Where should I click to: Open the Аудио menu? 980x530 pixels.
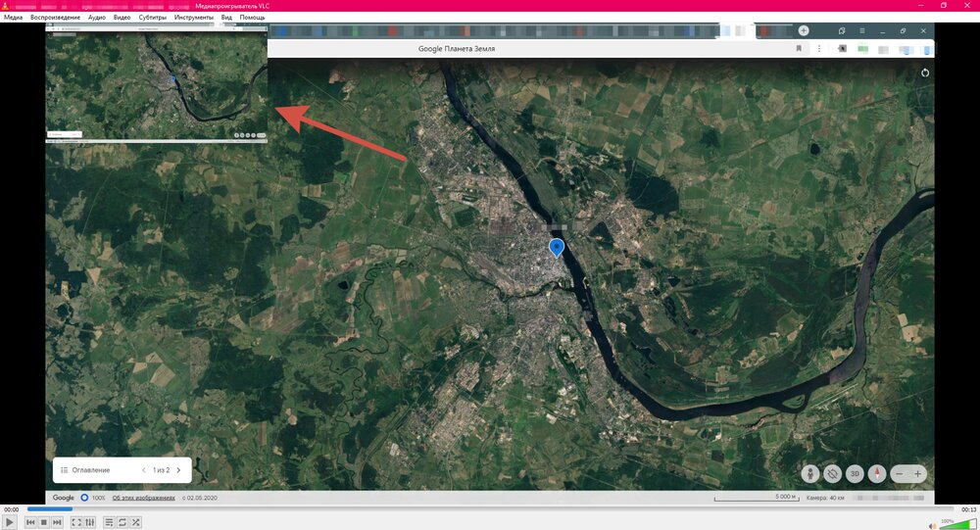tap(97, 18)
